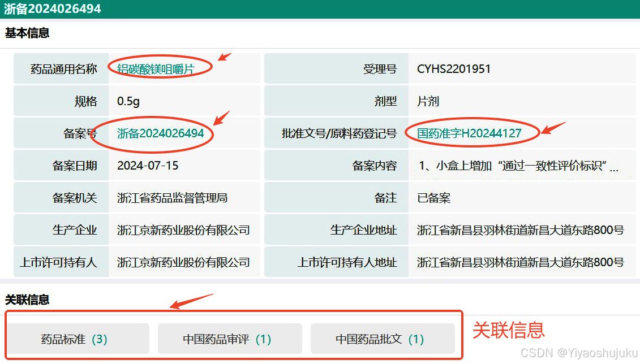The height and width of the screenshot is (364, 640).
Task: Click the 药品通用名称 field label
Action: [x=64, y=69]
